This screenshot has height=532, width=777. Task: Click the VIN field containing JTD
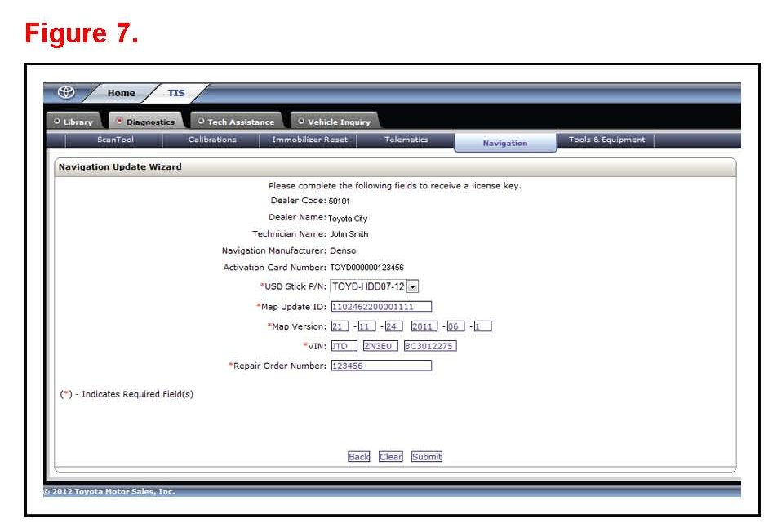(x=344, y=346)
